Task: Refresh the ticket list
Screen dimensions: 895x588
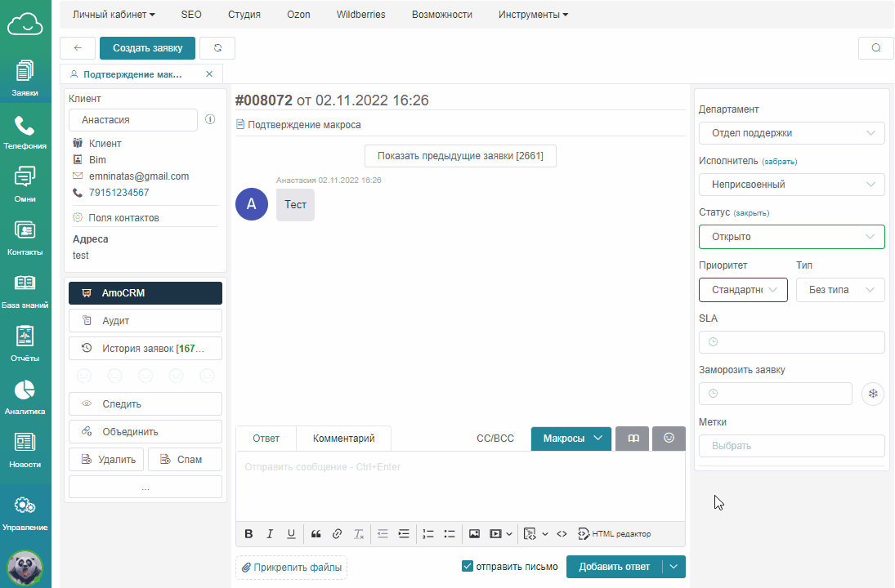Action: pos(217,48)
